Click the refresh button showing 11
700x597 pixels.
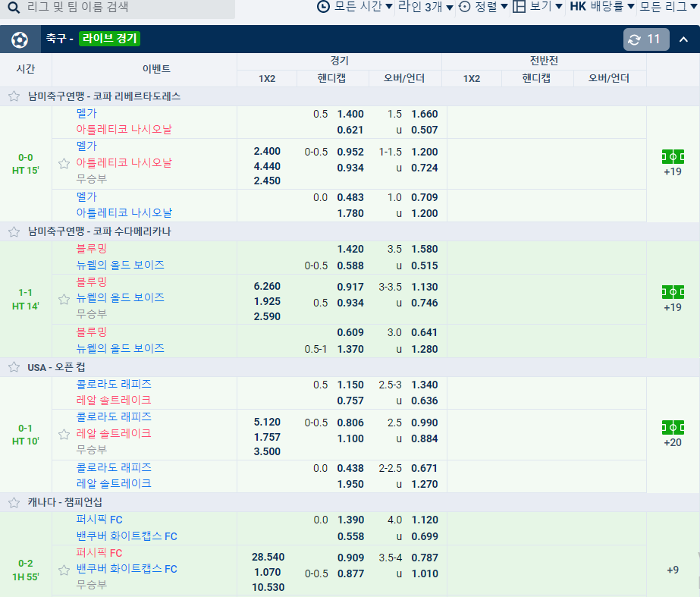click(x=646, y=39)
